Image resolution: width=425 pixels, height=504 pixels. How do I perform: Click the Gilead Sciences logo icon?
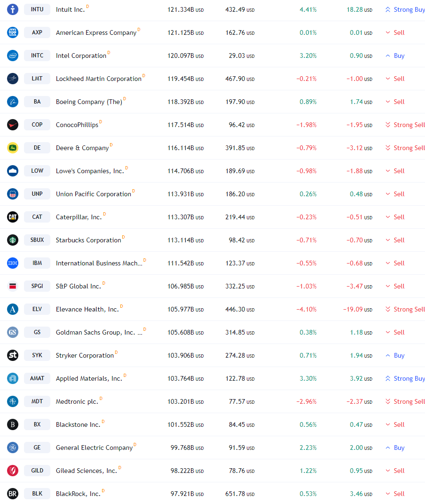(x=13, y=471)
